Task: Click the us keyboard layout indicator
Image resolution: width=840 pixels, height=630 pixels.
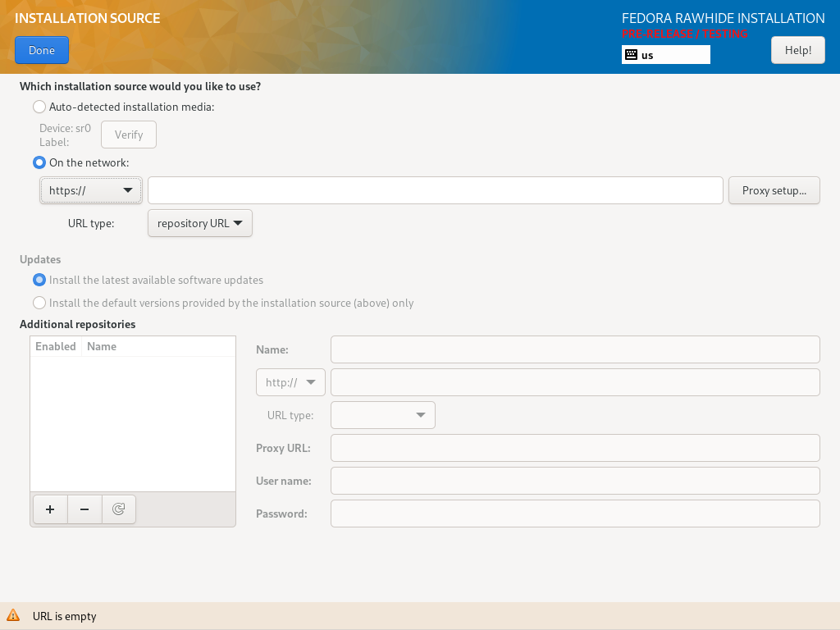Action: pyautogui.click(x=666, y=55)
